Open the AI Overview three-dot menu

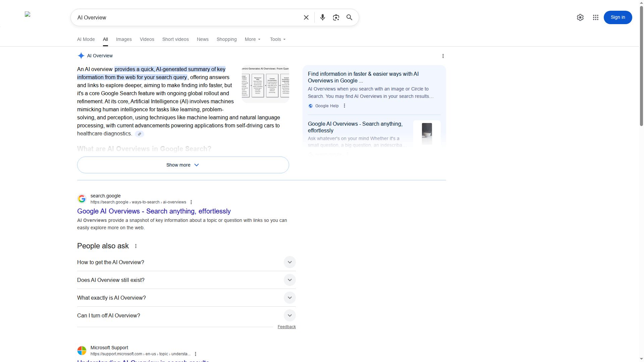pyautogui.click(x=443, y=56)
